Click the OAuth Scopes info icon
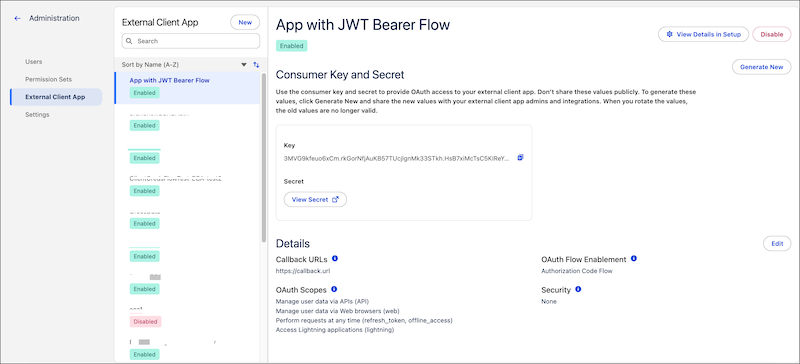Viewport: 800px width, 364px height. 334,289
